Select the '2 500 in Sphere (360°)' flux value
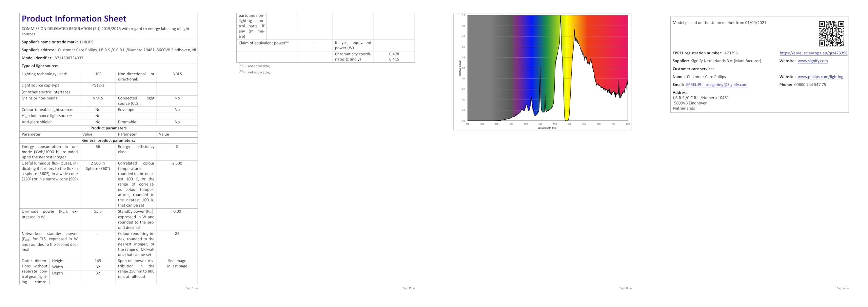Screen dimensions: 868x307 click(x=98, y=166)
